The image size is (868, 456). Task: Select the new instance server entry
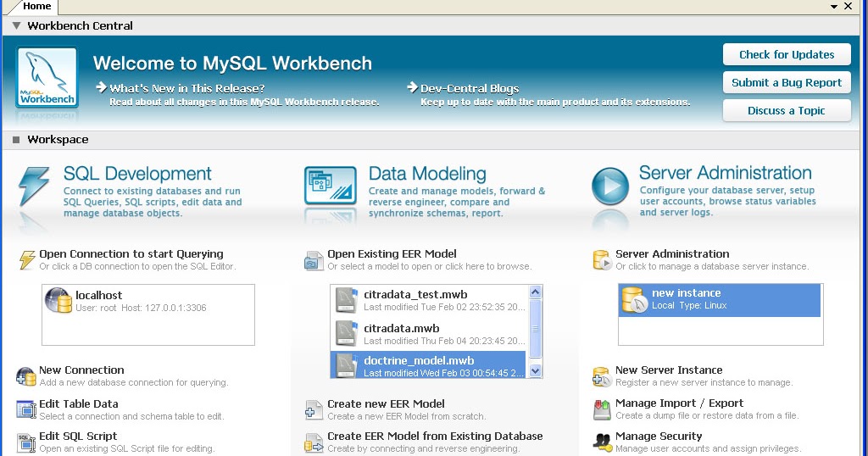(719, 300)
